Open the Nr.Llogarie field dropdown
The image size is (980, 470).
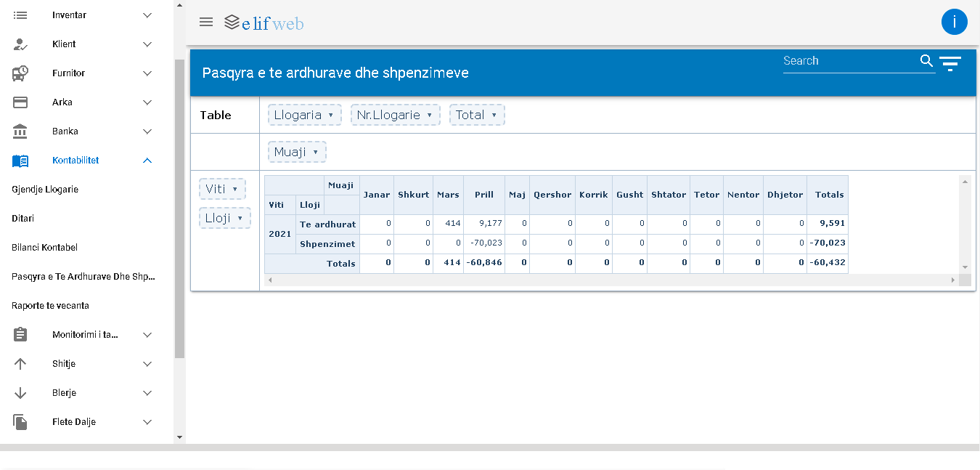(429, 116)
